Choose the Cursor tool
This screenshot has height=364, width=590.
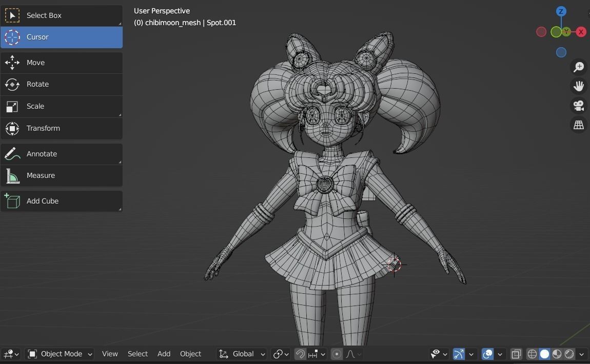[62, 37]
